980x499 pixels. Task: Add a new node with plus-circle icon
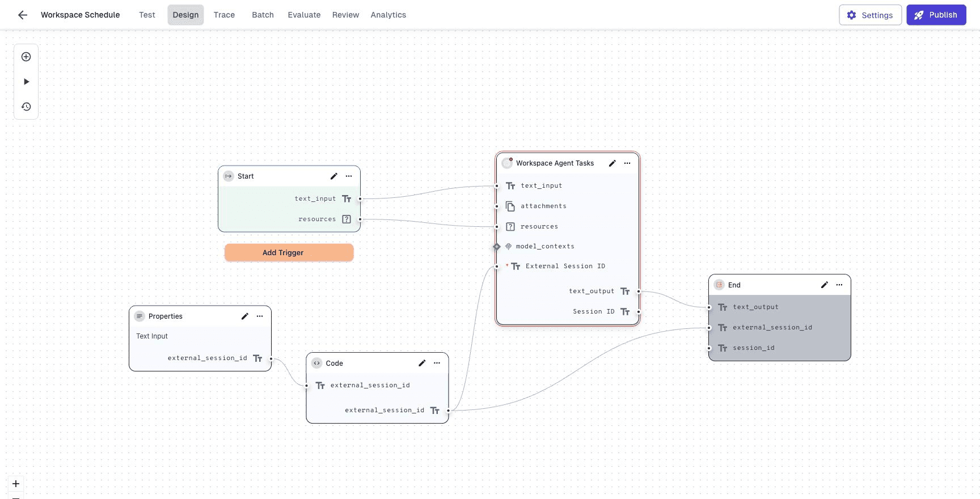pyautogui.click(x=26, y=57)
